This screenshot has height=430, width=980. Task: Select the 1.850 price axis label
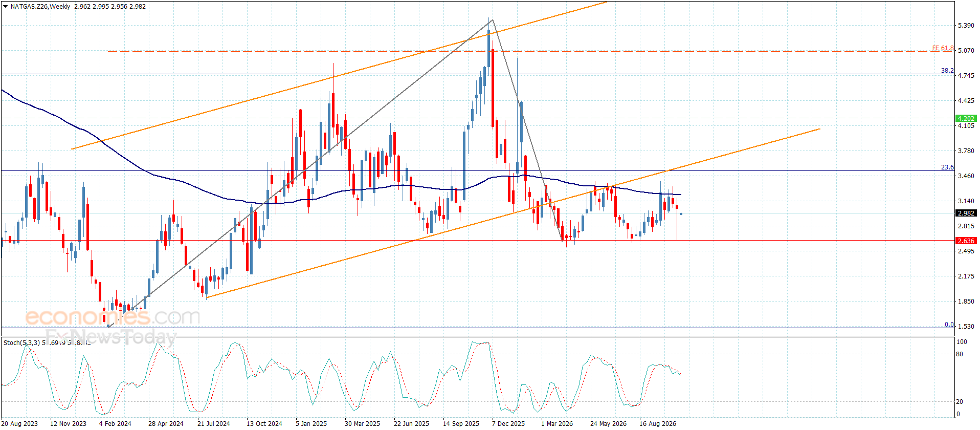click(966, 302)
